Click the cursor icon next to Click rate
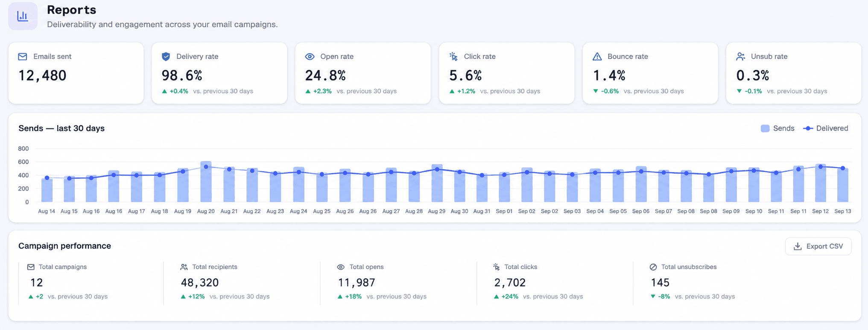This screenshot has height=330, width=868. [453, 56]
